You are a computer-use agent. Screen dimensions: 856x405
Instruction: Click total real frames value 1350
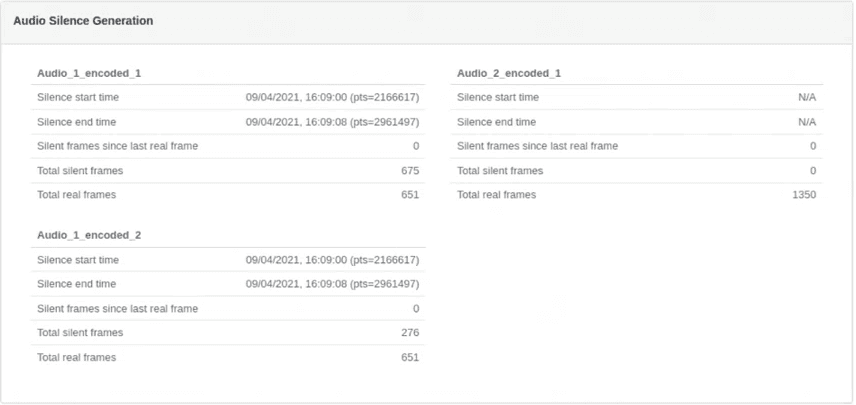tap(804, 195)
